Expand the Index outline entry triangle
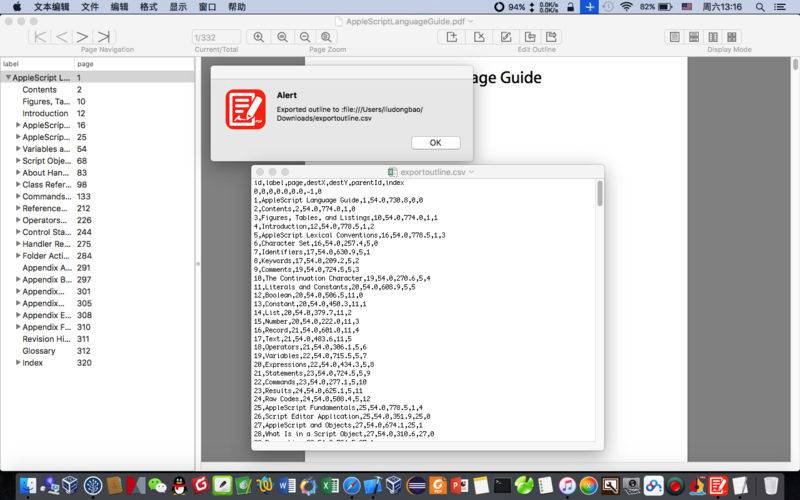Image resolution: width=800 pixels, height=500 pixels. point(18,363)
